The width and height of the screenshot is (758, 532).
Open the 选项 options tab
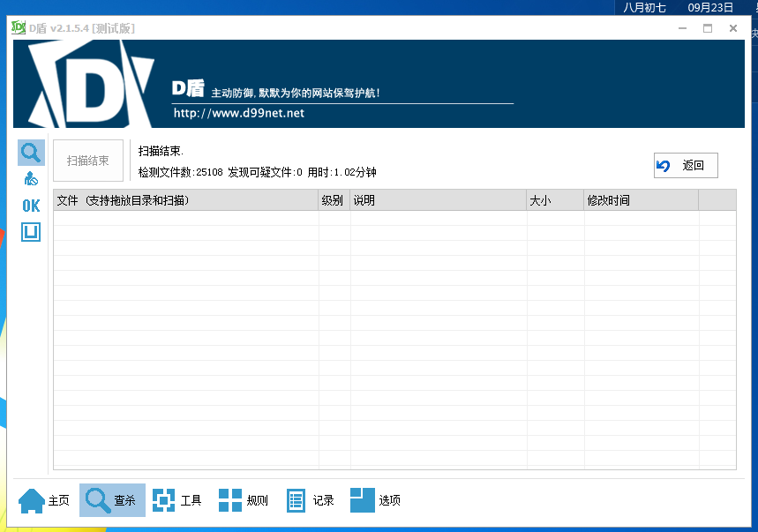[376, 500]
